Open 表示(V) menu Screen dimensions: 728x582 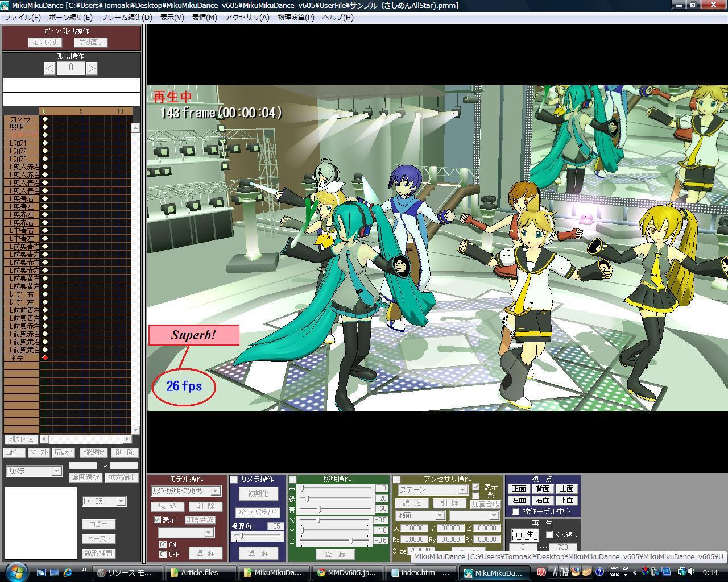click(x=172, y=17)
